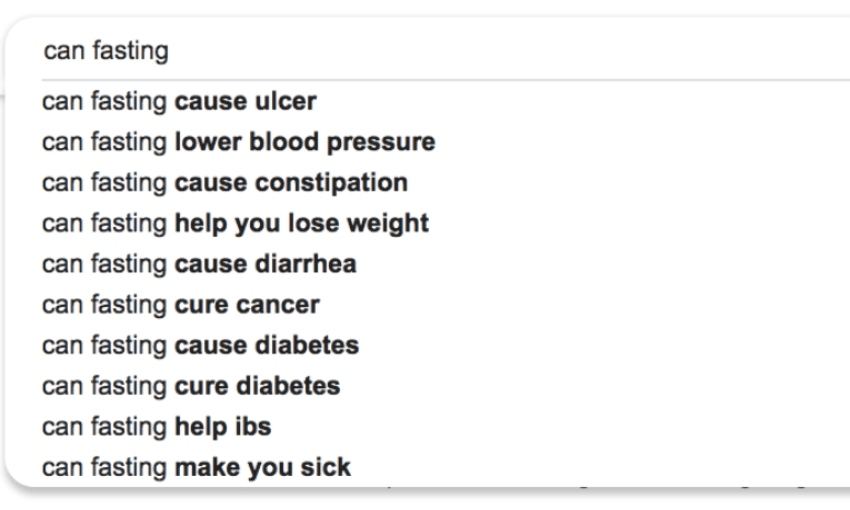The image size is (850, 510).
Task: Select 'can fasting cause diabetes' autocomplete
Action: (200, 345)
